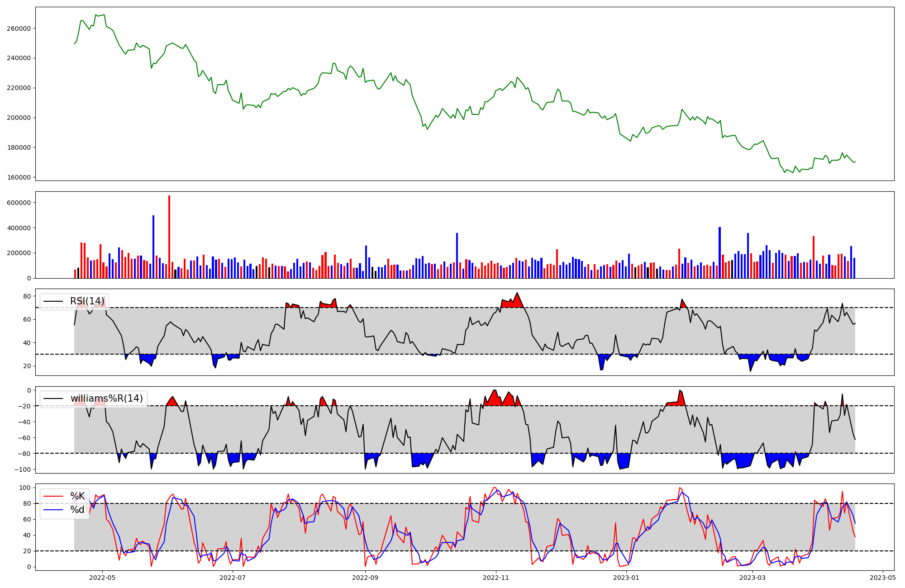The image size is (905, 588).
Task: Click the -100 label on the Williams %R axis
Action: 23,469
